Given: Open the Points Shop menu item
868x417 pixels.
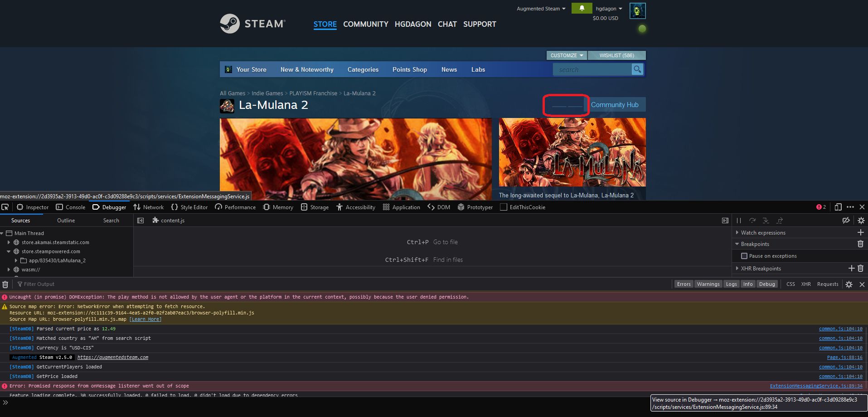Looking at the screenshot, I should coord(409,69).
